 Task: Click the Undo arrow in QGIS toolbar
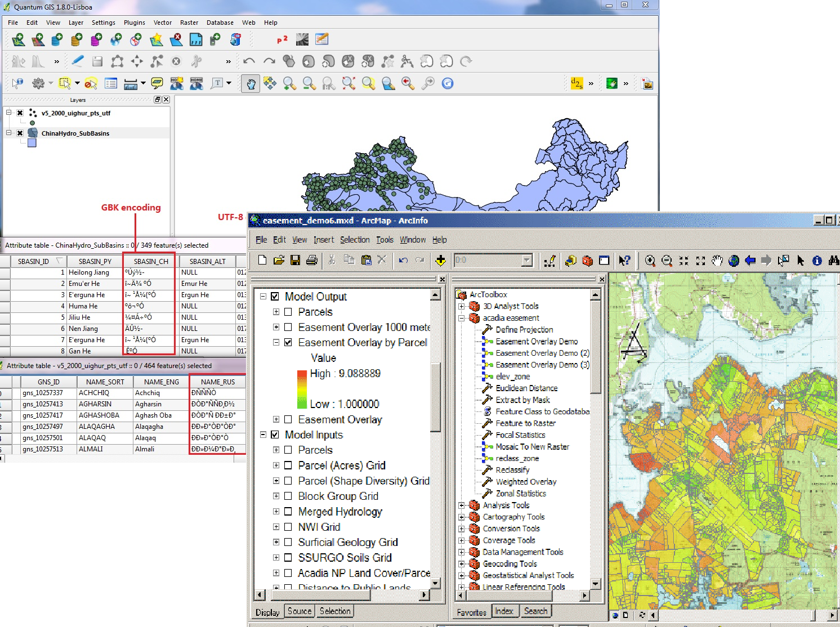pos(249,61)
